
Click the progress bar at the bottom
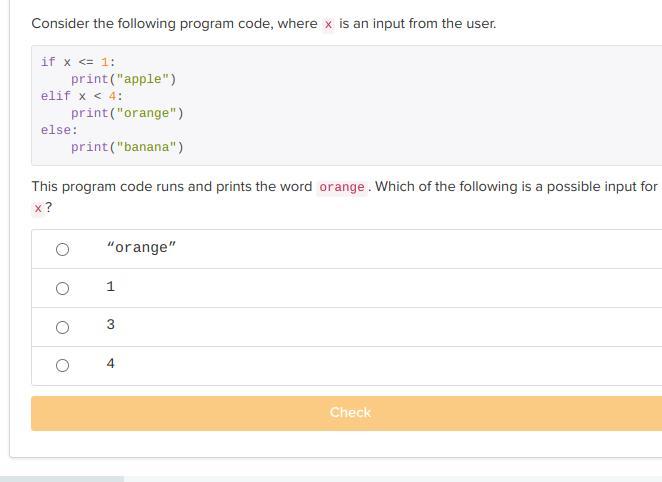point(62,479)
